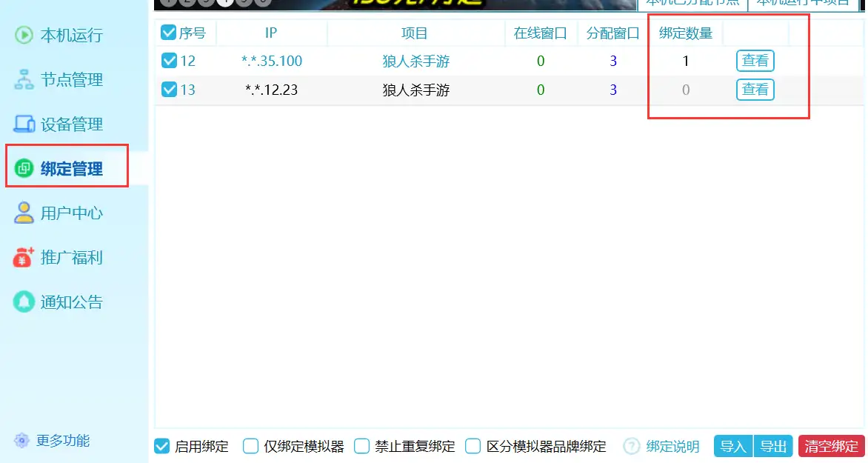Open 用户中心 user profile icon

click(x=24, y=213)
